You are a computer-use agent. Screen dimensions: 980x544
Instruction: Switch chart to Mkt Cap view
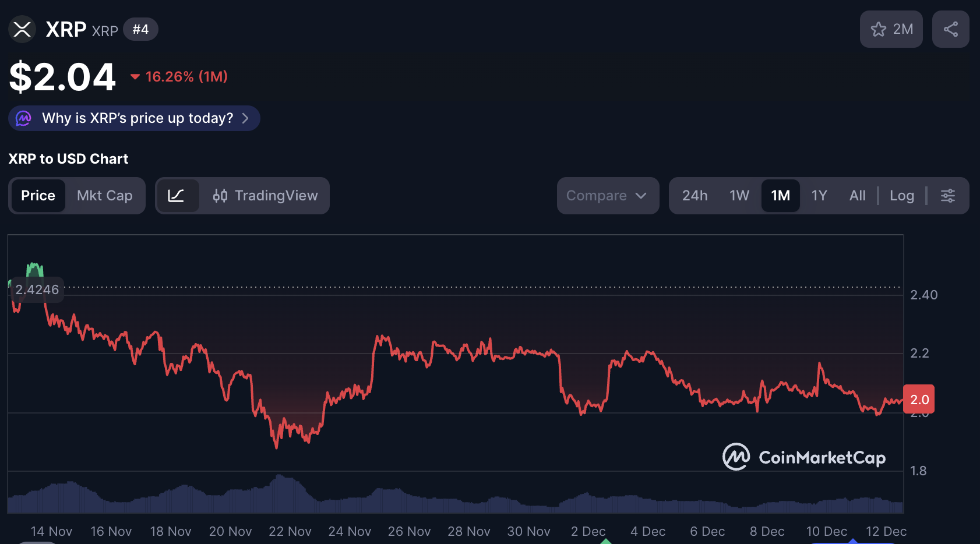pos(105,196)
